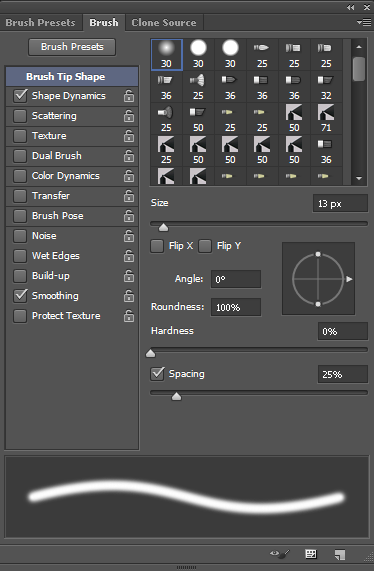Viewport: 374px width, 571px height.
Task: Select the soft round 30 brush tip
Action: pyautogui.click(x=166, y=55)
